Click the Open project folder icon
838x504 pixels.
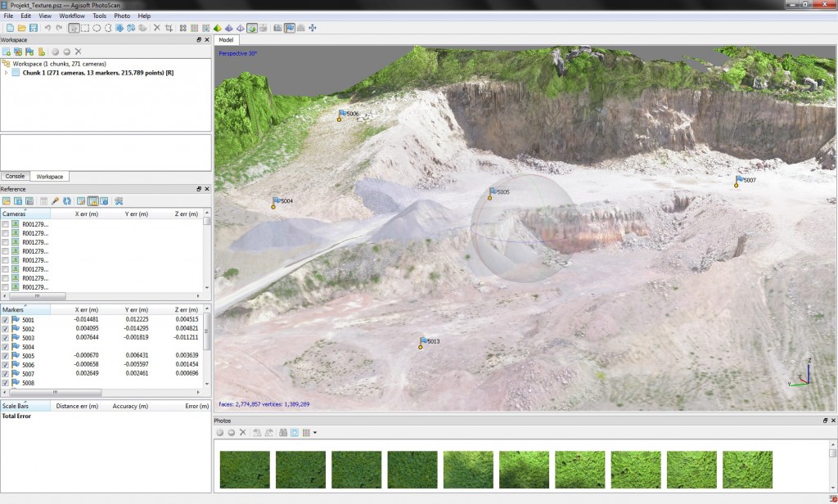(21, 28)
